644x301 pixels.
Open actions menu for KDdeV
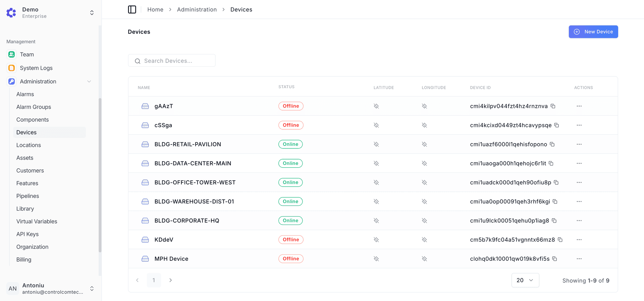[579, 240]
